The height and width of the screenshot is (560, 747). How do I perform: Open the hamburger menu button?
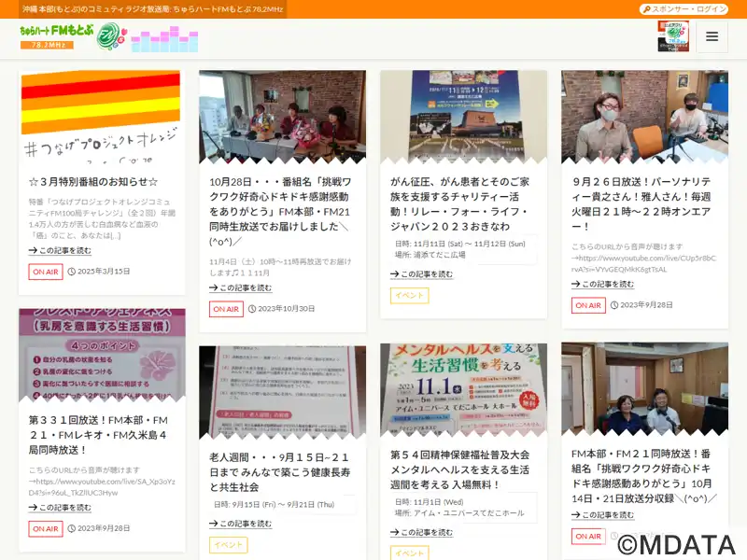pos(712,36)
